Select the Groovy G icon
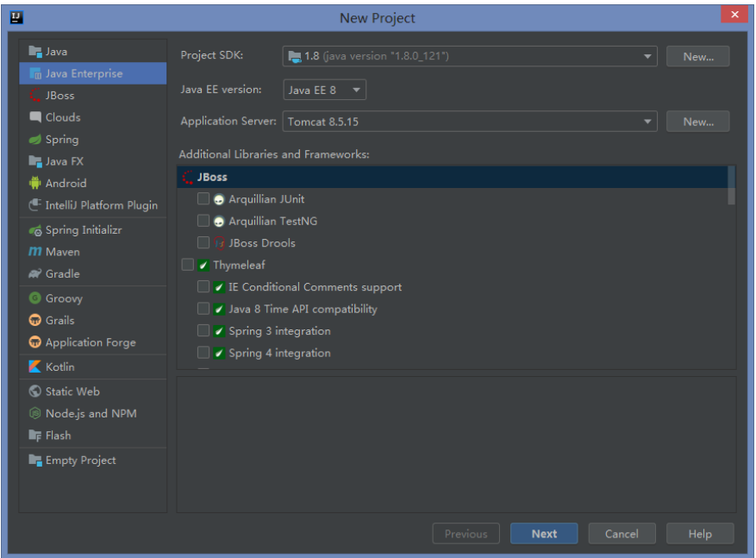 (x=35, y=298)
